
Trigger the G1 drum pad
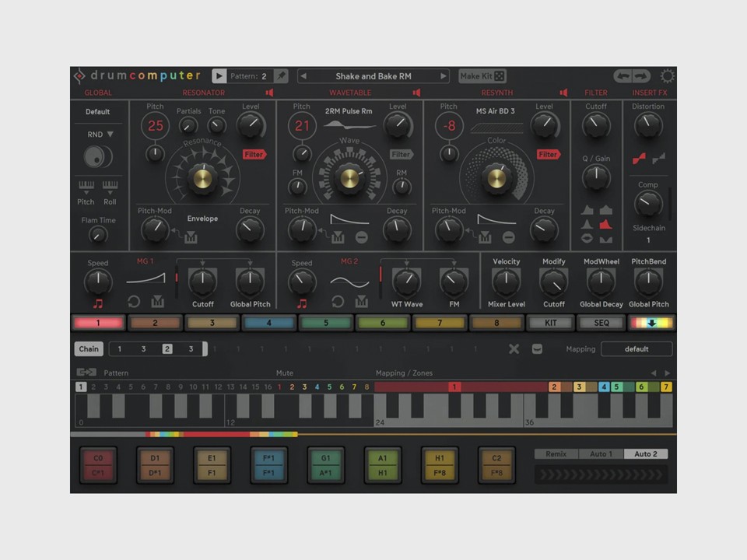[326, 465]
